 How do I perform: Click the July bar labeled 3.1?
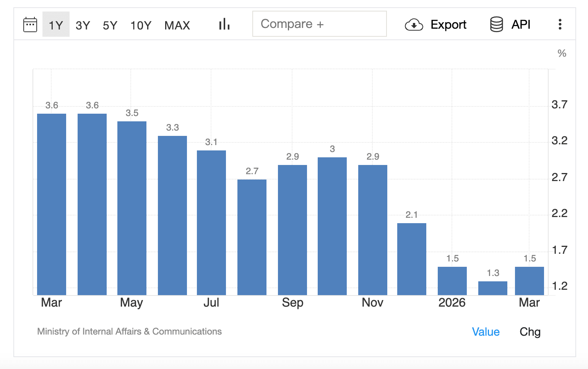tap(211, 223)
